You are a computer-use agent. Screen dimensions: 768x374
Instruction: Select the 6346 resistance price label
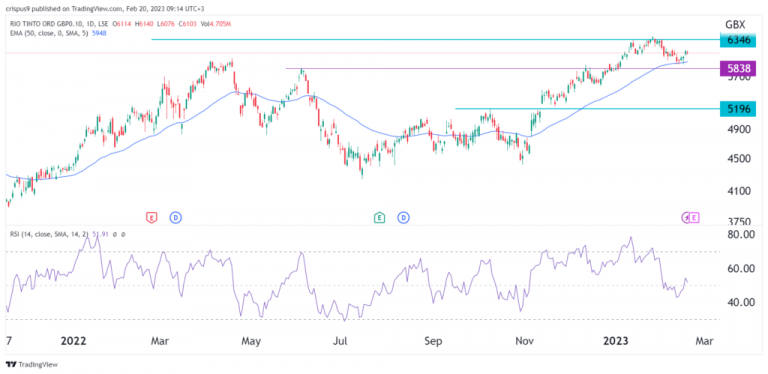point(738,40)
